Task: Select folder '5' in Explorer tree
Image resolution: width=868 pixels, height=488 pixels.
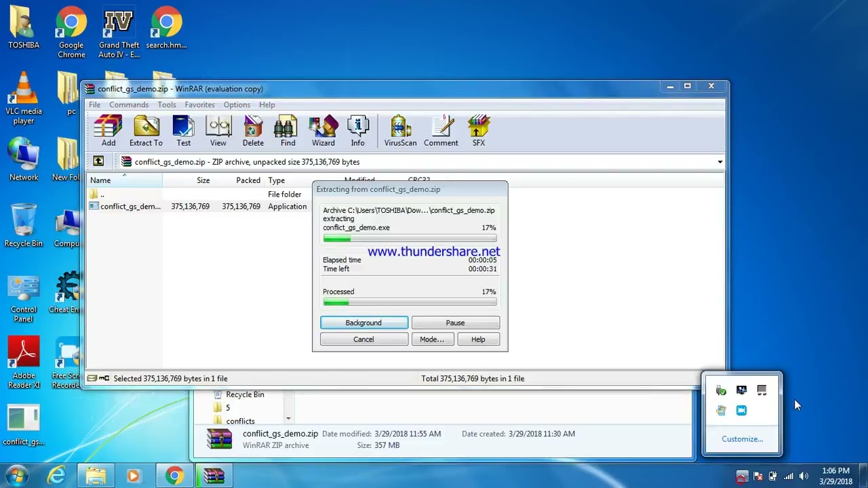Action: (x=222, y=407)
